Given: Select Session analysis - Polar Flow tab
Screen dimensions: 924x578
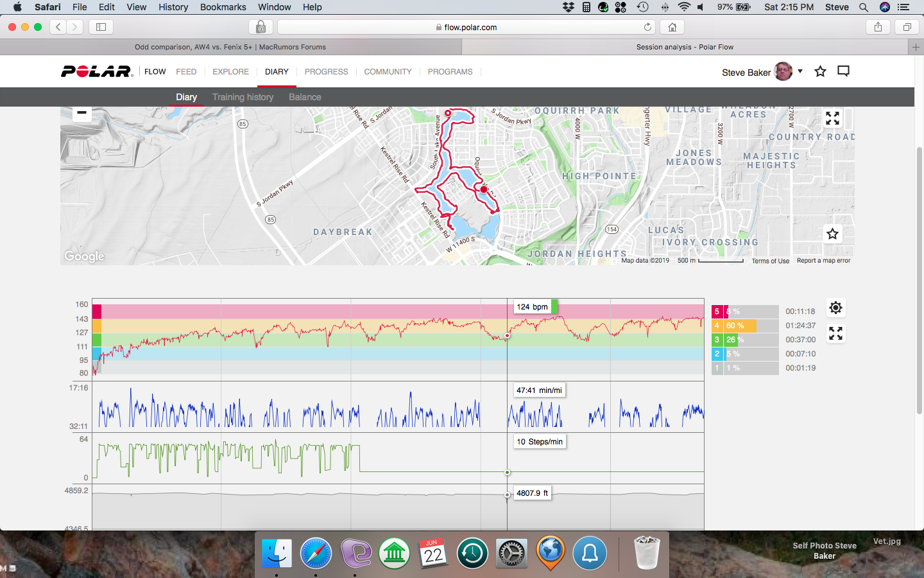Looking at the screenshot, I should (x=685, y=47).
